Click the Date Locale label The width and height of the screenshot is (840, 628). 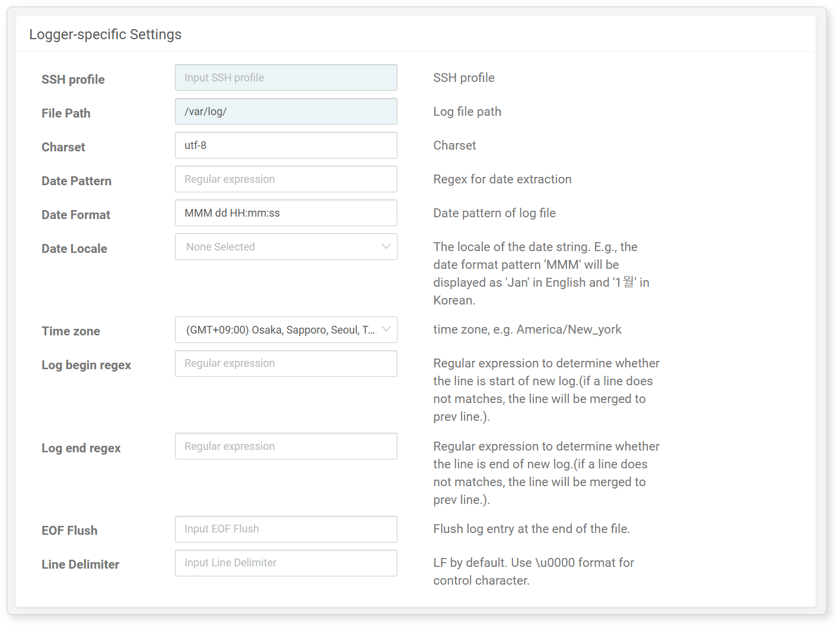(x=74, y=249)
